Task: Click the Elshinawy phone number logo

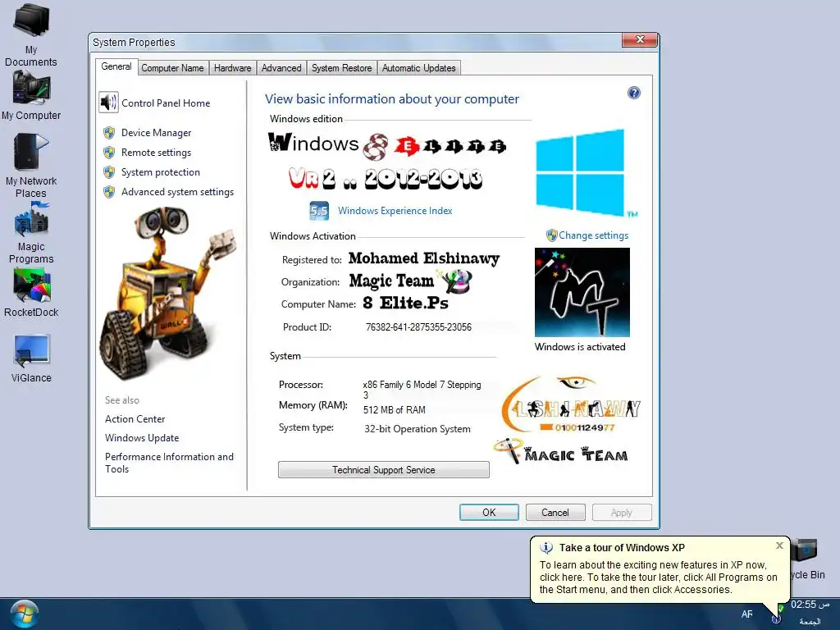Action: (571, 404)
